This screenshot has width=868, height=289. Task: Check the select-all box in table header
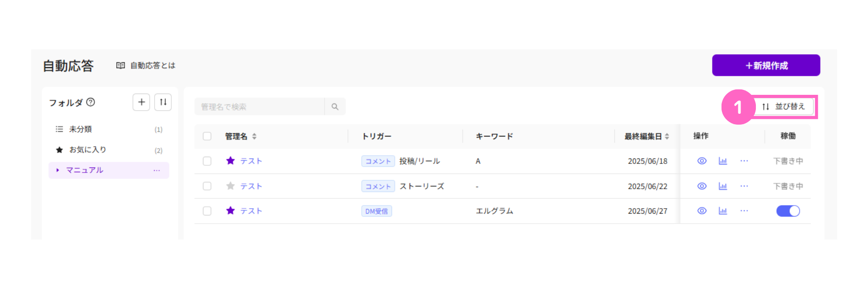coord(207,136)
